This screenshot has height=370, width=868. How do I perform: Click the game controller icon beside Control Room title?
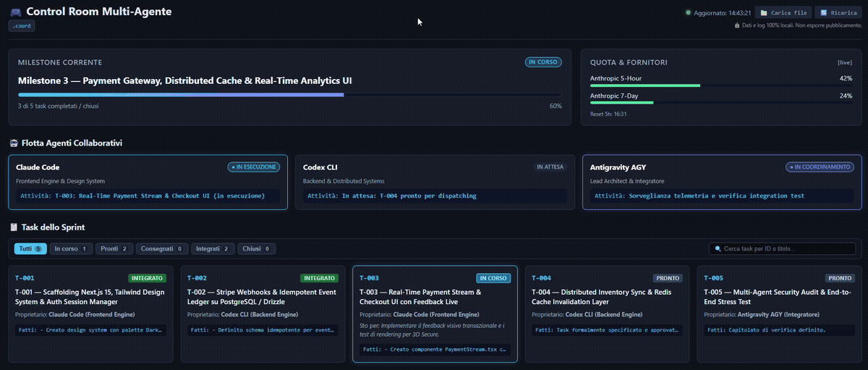[15, 12]
